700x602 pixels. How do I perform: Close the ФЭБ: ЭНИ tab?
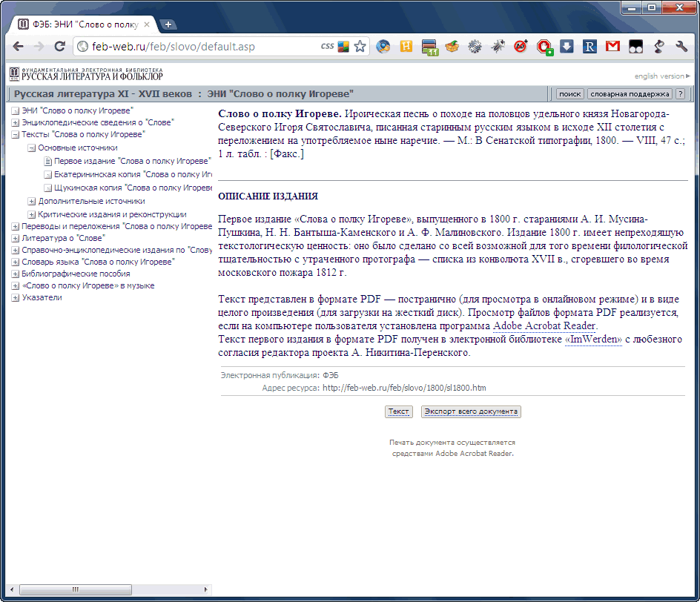146,24
